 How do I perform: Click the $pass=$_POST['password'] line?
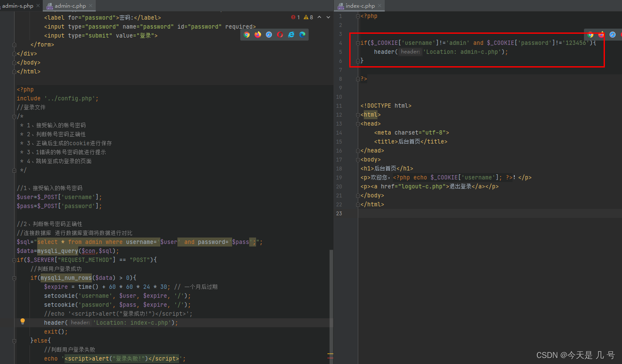(59, 206)
